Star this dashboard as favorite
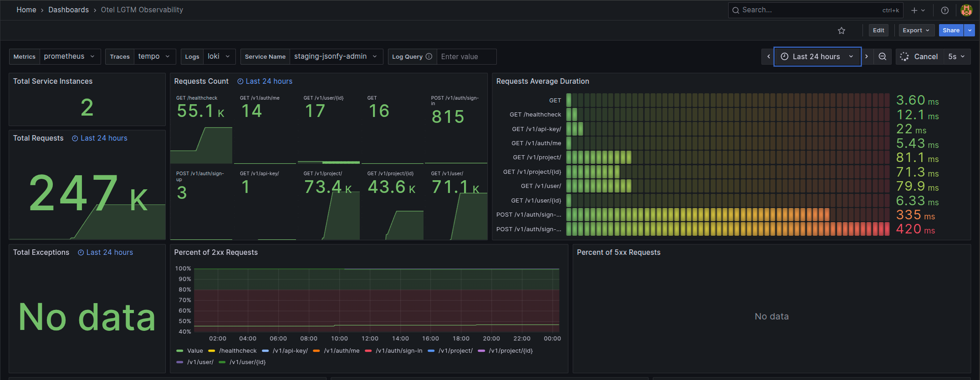This screenshot has height=380, width=980. (x=841, y=30)
